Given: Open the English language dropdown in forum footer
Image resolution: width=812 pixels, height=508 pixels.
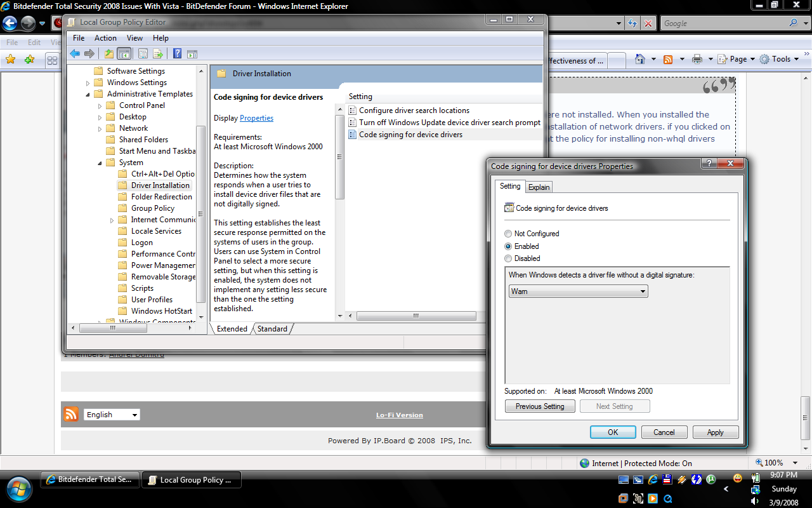Looking at the screenshot, I should pyautogui.click(x=112, y=415).
